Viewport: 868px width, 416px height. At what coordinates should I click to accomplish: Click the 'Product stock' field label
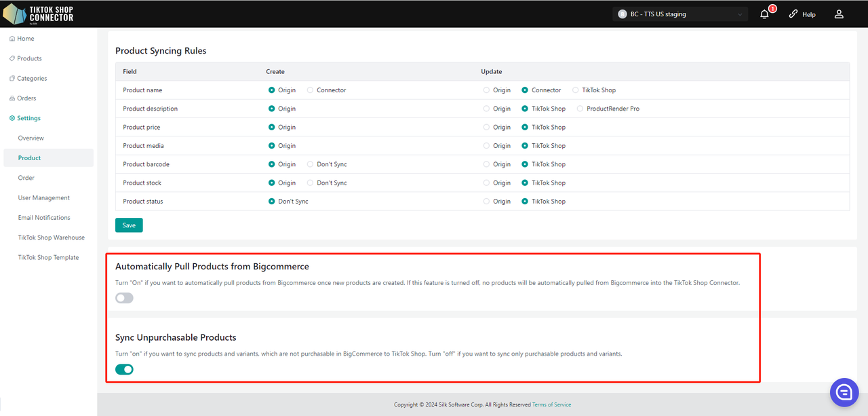142,183
